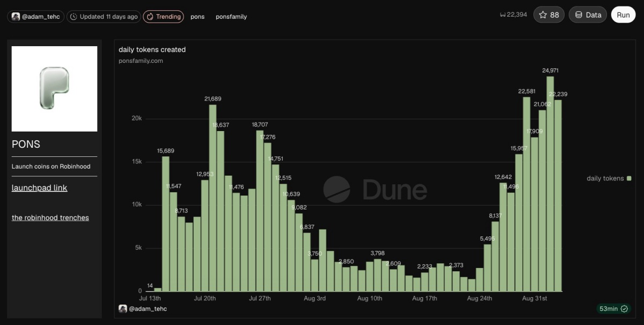Click the green daily tokens legend swatch
This screenshot has height=325, width=644.
[x=630, y=178]
